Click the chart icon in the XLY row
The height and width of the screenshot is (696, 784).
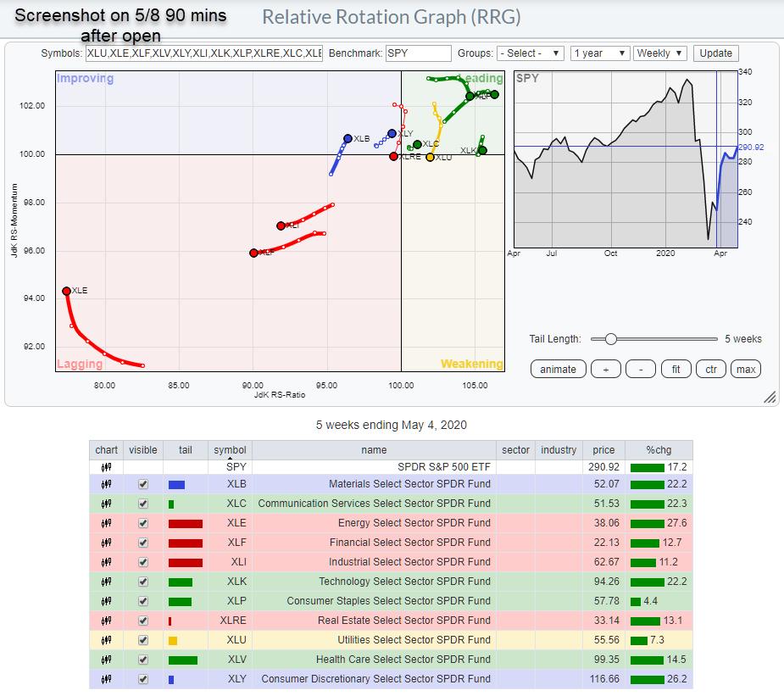click(x=106, y=679)
